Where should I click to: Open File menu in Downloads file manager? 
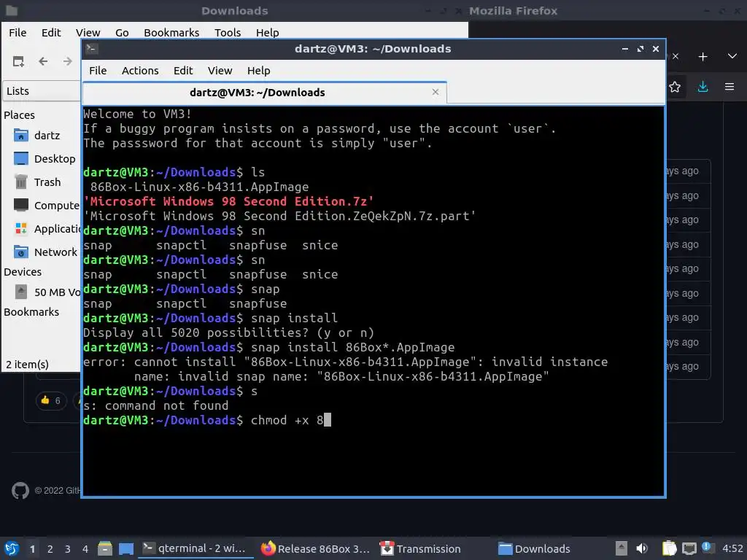pos(18,32)
